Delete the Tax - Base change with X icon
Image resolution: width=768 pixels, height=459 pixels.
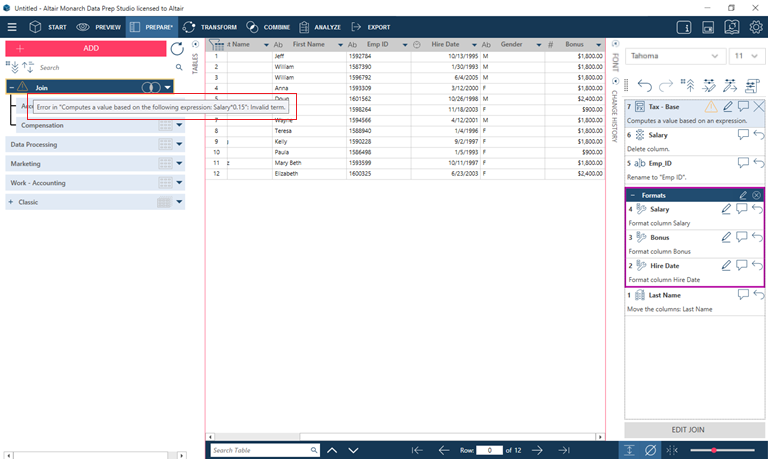(x=758, y=106)
